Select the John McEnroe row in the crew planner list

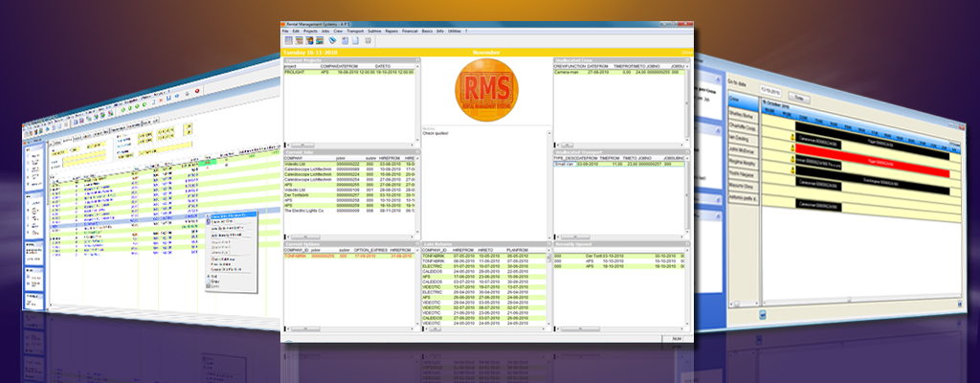743,150
